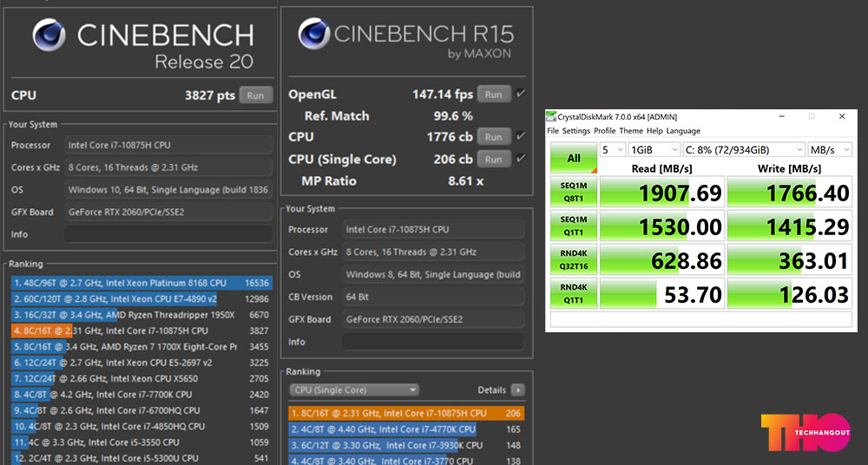Image resolution: width=868 pixels, height=465 pixels.
Task: Select the Intel Core i7-4850HQ ranking row
Action: pos(141,426)
